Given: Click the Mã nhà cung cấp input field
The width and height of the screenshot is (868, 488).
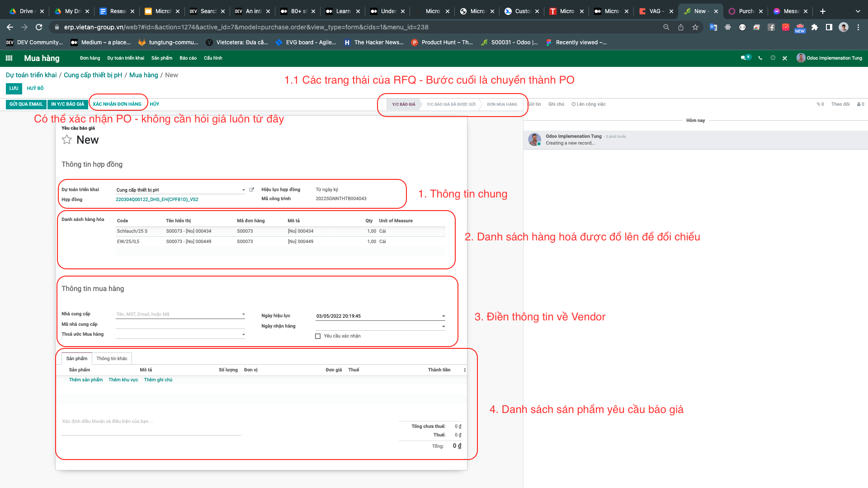Looking at the screenshot, I should click(180, 324).
